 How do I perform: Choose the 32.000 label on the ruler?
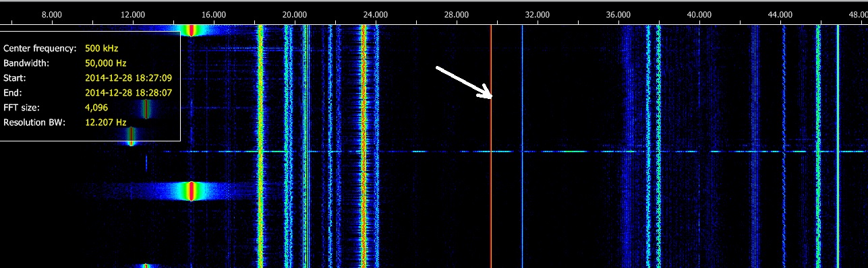point(538,13)
